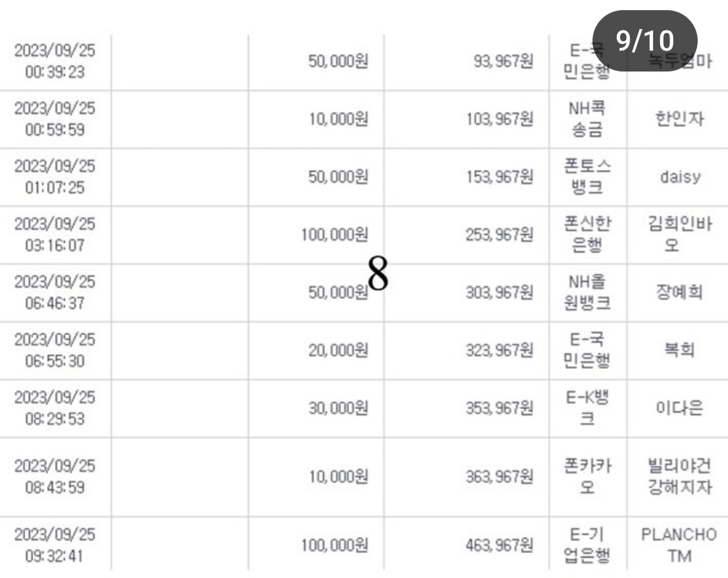Click the E-K뱅크 bank cell
This screenshot has height=578, width=728.
click(587, 408)
